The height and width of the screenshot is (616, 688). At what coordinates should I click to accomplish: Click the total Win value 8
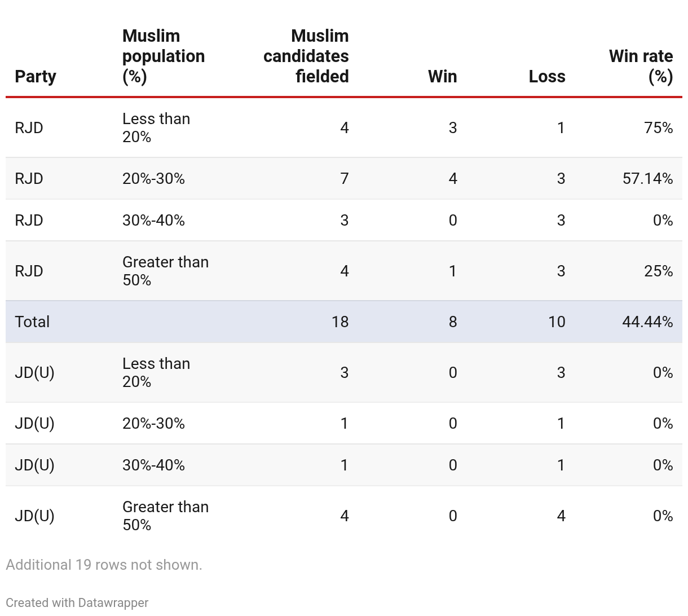tap(452, 322)
